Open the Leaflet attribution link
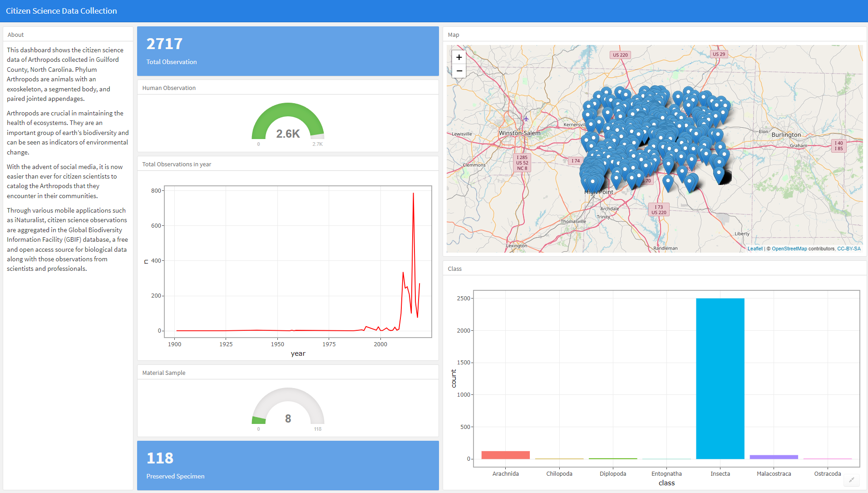Screen dimensions: 868x493 (755, 249)
